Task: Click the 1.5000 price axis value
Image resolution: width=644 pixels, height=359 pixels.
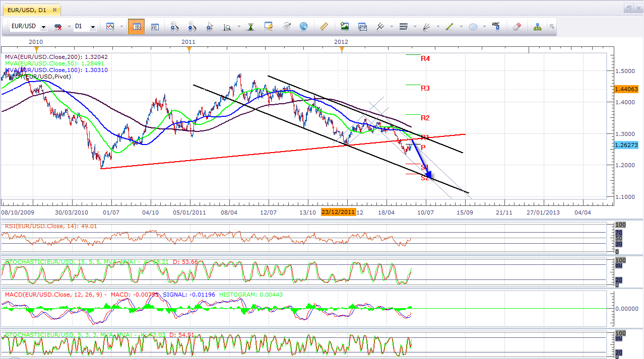Action: coord(626,71)
